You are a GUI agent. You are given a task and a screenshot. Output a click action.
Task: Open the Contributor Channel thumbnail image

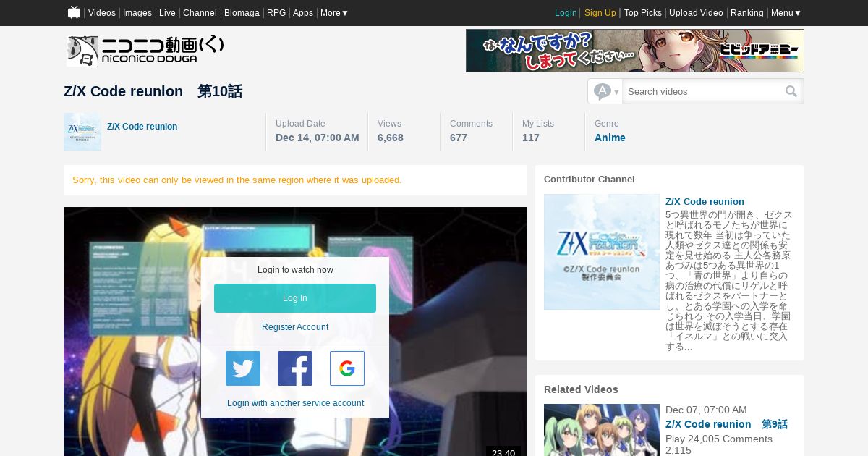pyautogui.click(x=602, y=252)
